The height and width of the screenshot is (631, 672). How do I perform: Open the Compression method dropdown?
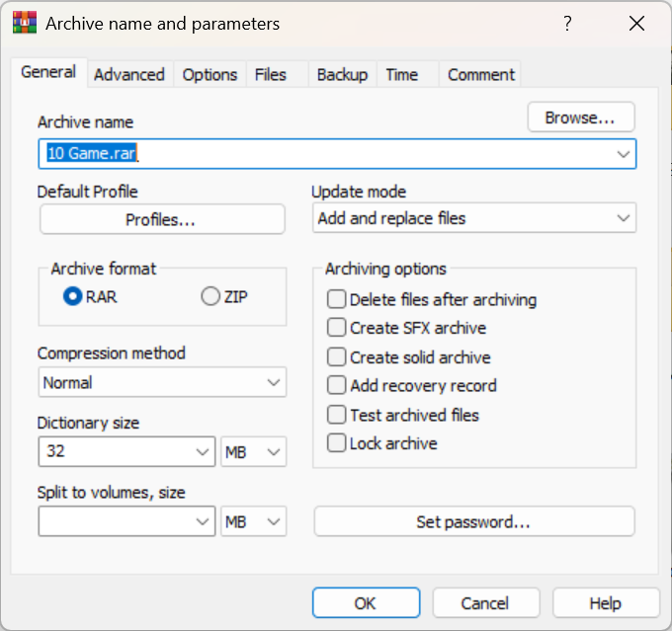pyautogui.click(x=162, y=382)
